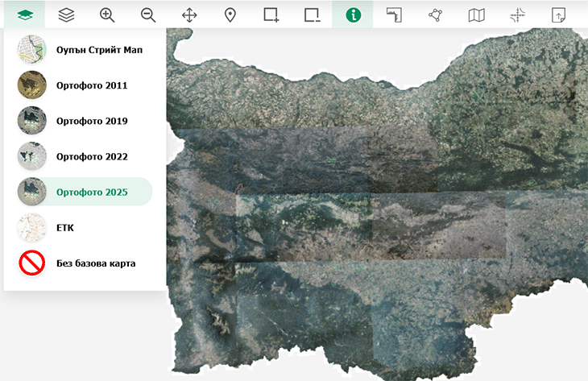588x381 pixels.
Task: Choose Ортофото 2019 thumbnail
Action: tap(32, 121)
